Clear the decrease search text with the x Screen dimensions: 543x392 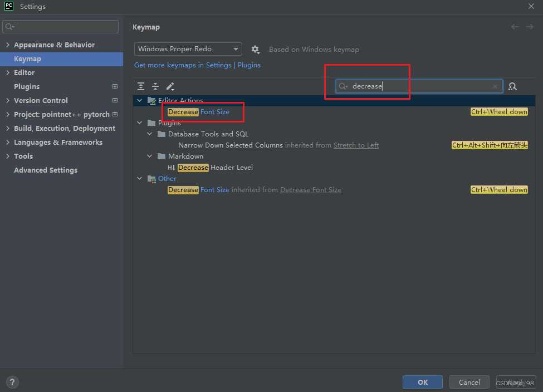pos(495,86)
